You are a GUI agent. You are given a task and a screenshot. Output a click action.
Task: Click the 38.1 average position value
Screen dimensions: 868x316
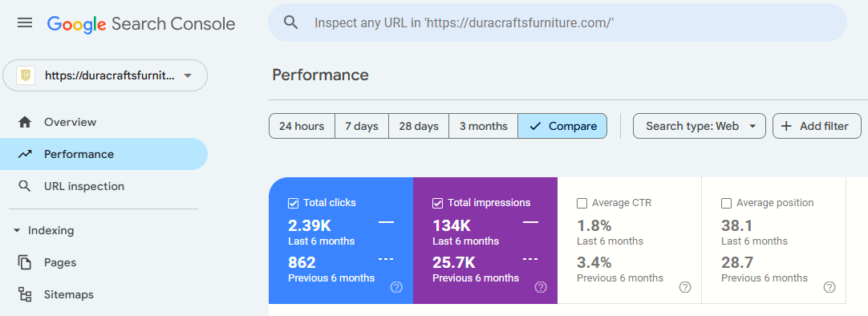pyautogui.click(x=736, y=225)
